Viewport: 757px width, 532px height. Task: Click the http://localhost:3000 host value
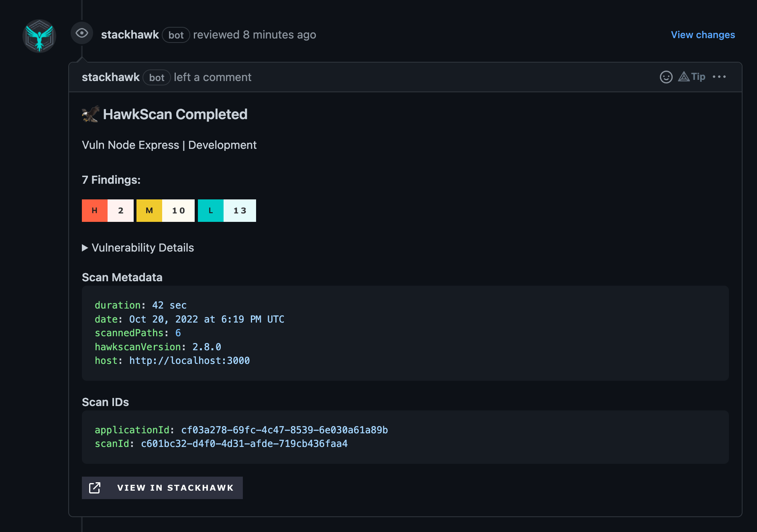[x=189, y=360]
